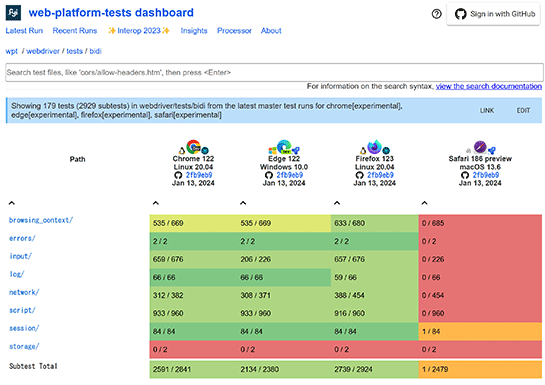545x385 pixels.
Task: Sort by Chrome column arrow
Action: coord(156,203)
